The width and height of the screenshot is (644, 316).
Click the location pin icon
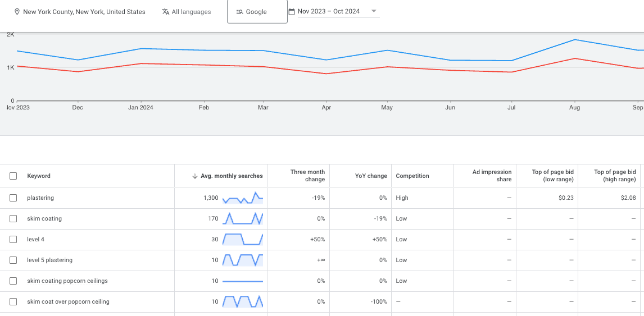tap(17, 12)
